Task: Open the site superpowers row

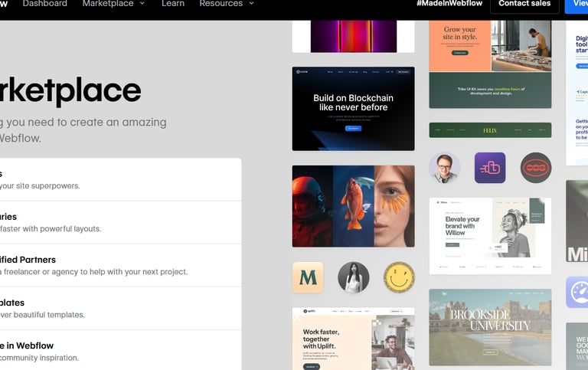Action: tap(121, 180)
